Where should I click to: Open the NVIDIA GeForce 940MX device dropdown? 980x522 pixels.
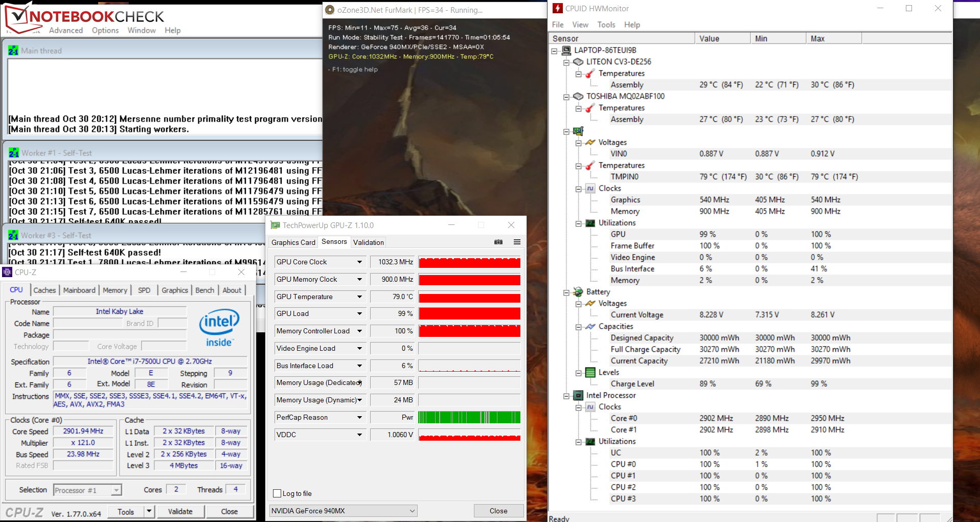[344, 511]
